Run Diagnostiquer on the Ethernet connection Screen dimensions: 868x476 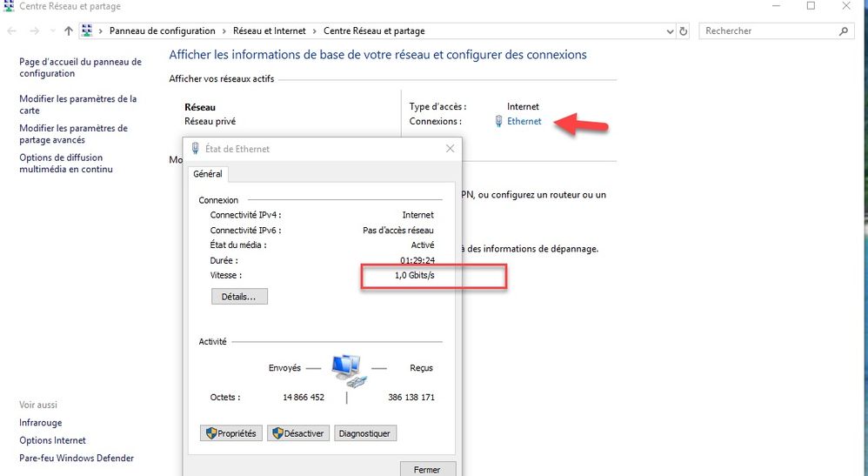pos(364,433)
